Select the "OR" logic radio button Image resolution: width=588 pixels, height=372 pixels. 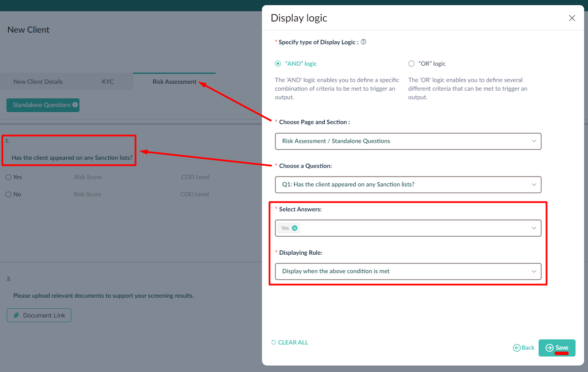411,64
